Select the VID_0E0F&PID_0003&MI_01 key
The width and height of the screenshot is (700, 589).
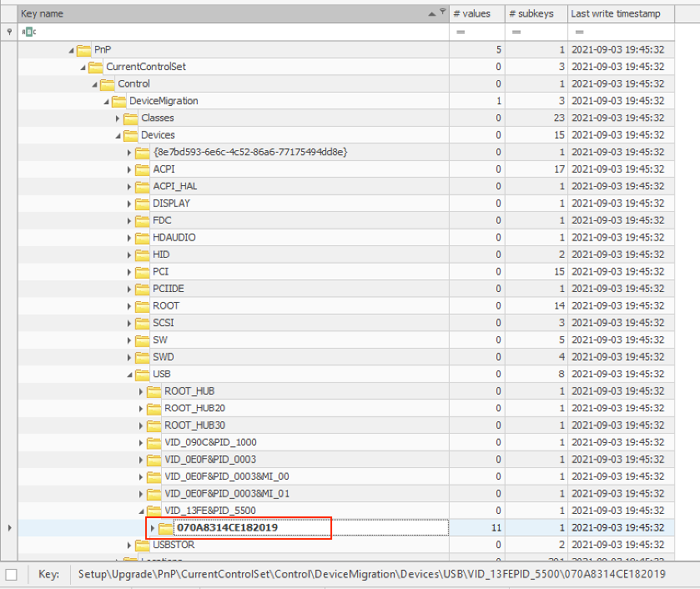pyautogui.click(x=227, y=494)
